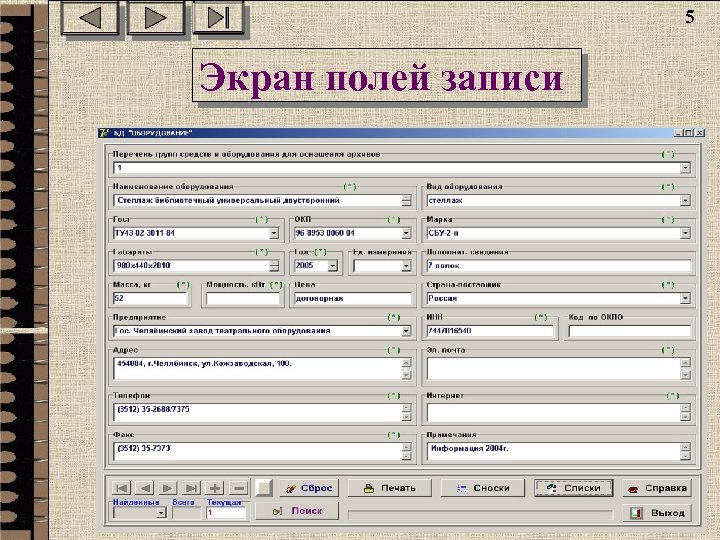
Task: Click Примечания field scrollbar
Action: pos(685,451)
